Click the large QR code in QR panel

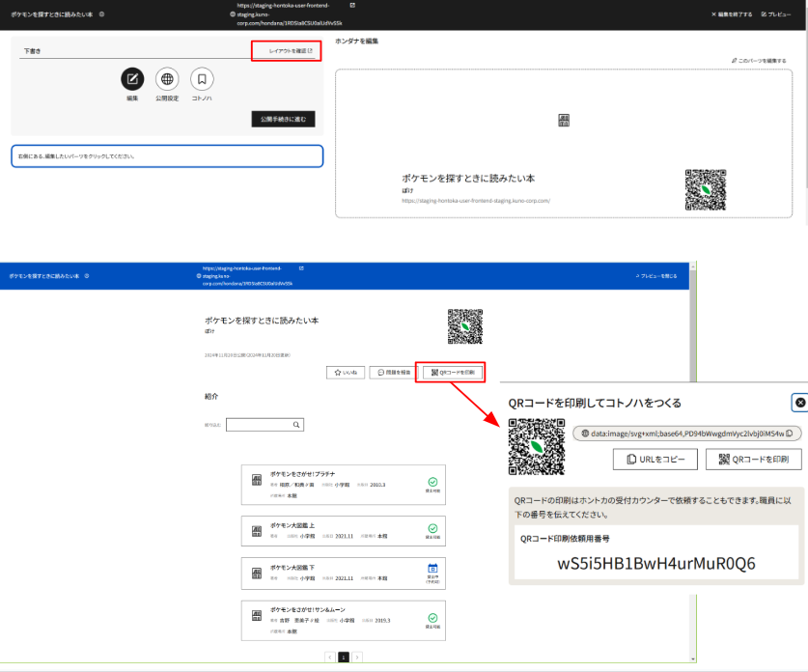(537, 447)
